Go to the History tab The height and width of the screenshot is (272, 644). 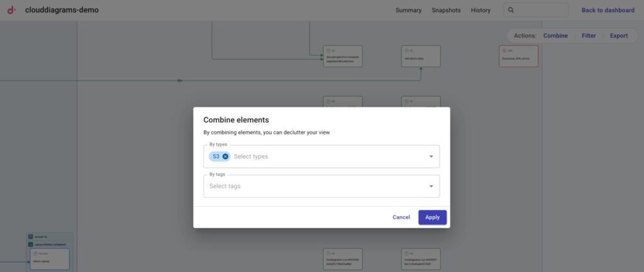(x=480, y=10)
